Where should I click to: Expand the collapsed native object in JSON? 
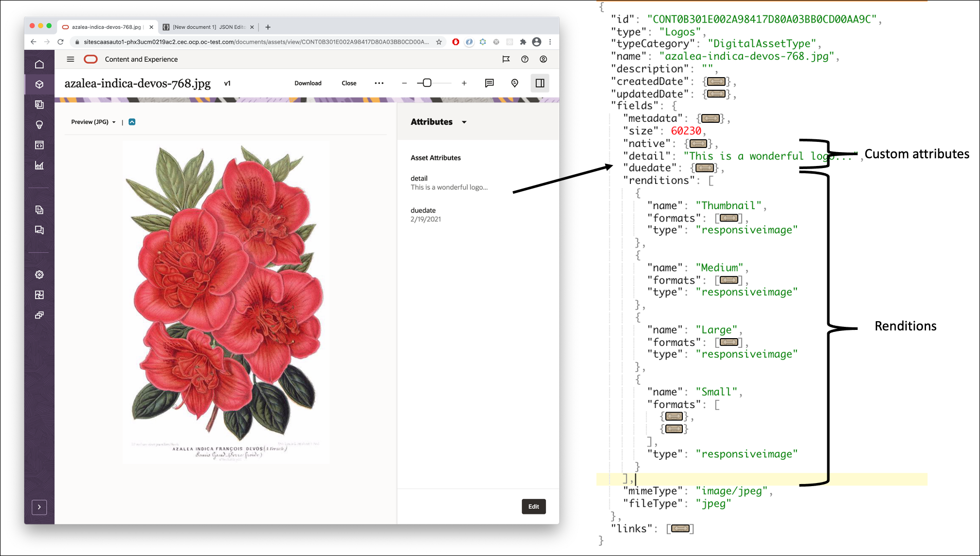point(698,144)
